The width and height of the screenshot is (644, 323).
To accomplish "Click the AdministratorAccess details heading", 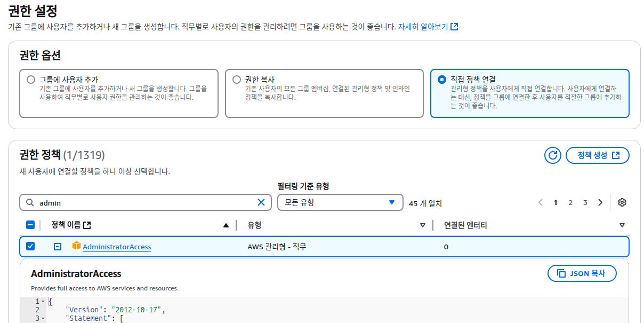I will click(76, 274).
